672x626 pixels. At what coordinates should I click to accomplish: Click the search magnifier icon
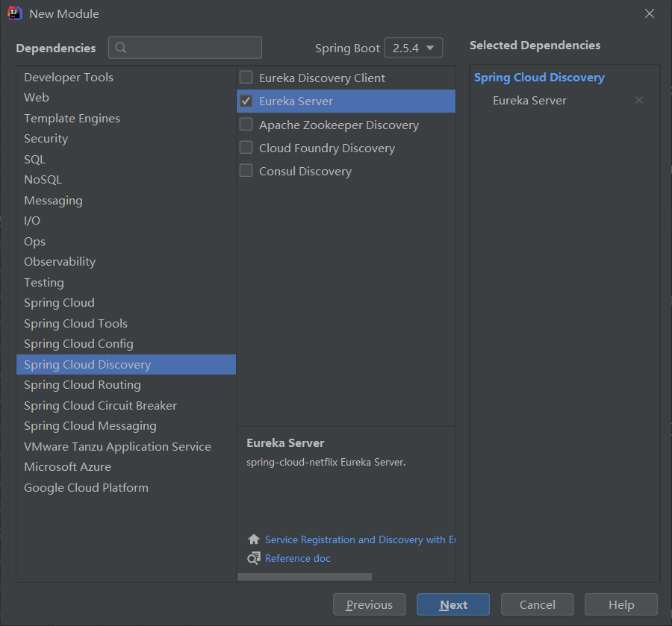point(121,48)
